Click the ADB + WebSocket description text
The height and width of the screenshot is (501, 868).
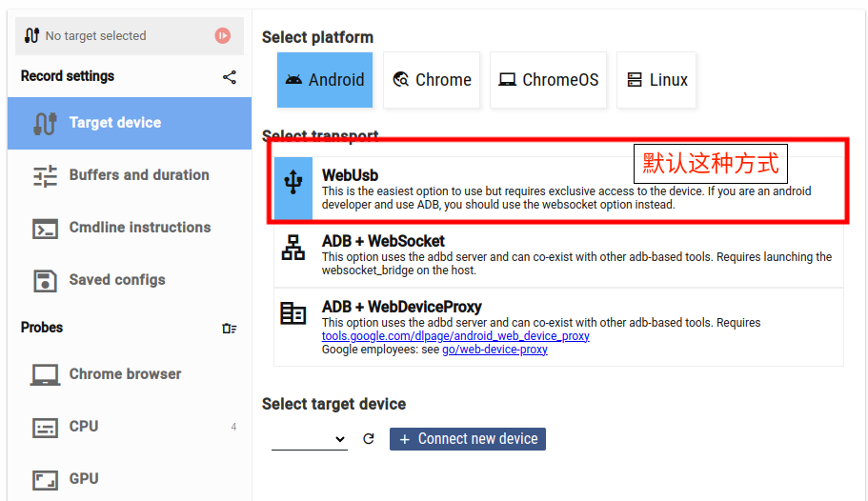(x=576, y=264)
